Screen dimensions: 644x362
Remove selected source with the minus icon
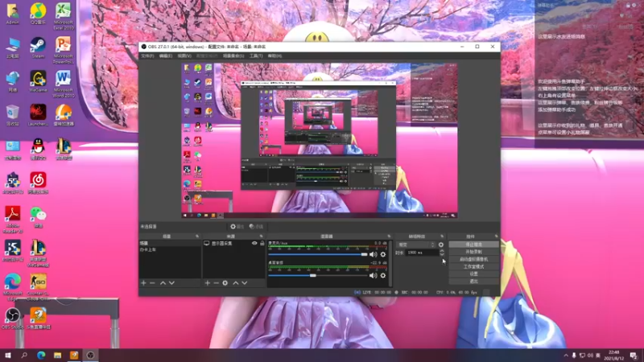(216, 283)
